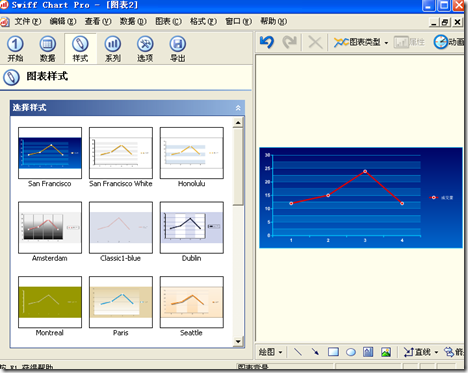Open the 图表类型 chart type dropdown

(x=361, y=42)
